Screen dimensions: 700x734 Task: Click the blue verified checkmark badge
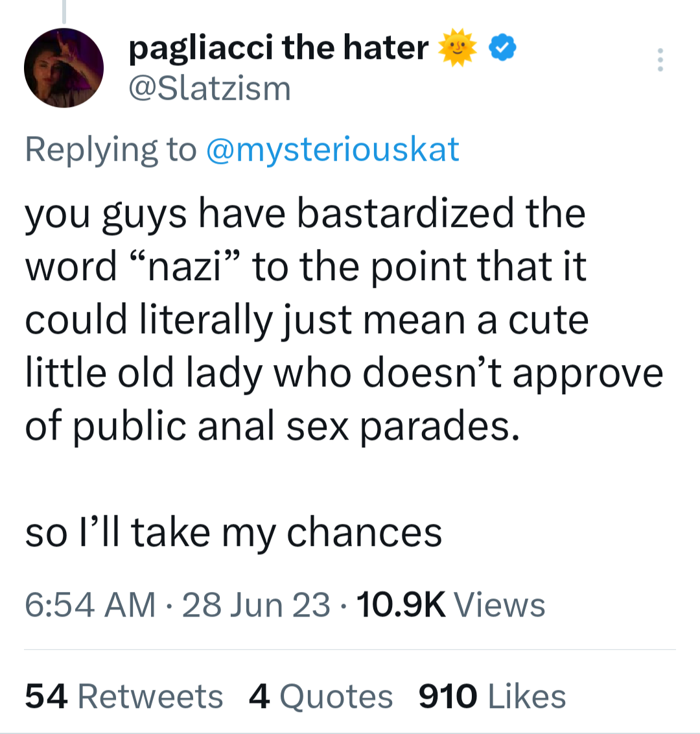point(503,48)
